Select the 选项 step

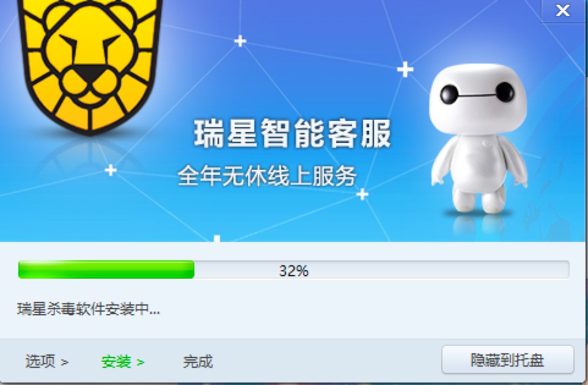pos(40,361)
